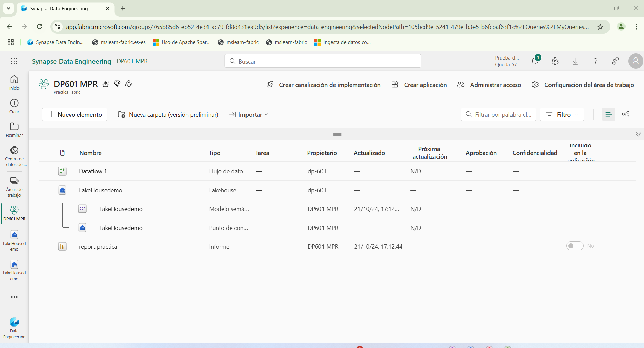Open the user account avatar

pyautogui.click(x=635, y=61)
